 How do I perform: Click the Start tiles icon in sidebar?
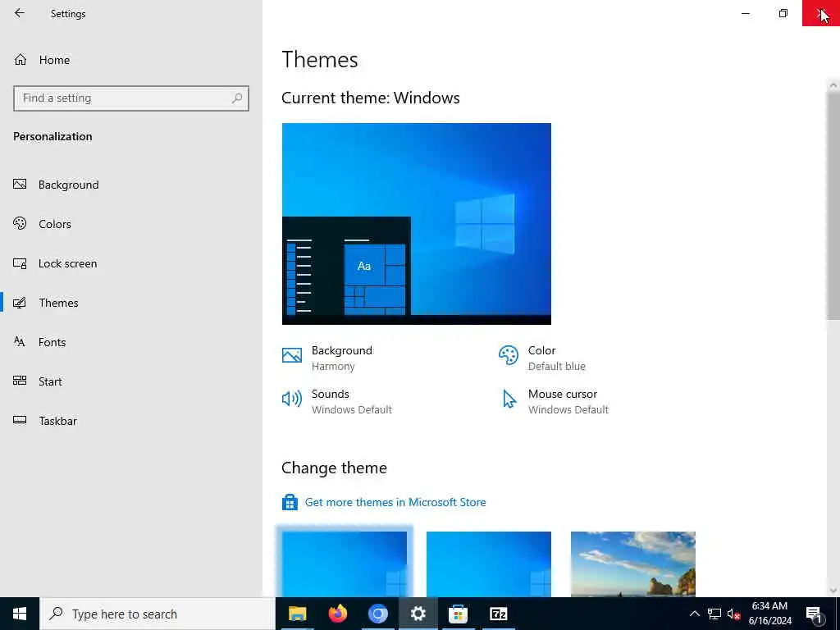click(20, 381)
